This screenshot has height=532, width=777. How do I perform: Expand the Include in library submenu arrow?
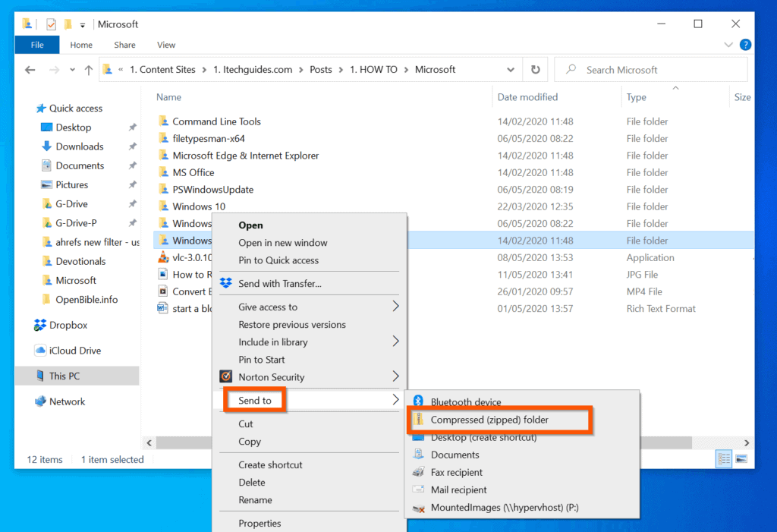(x=395, y=341)
